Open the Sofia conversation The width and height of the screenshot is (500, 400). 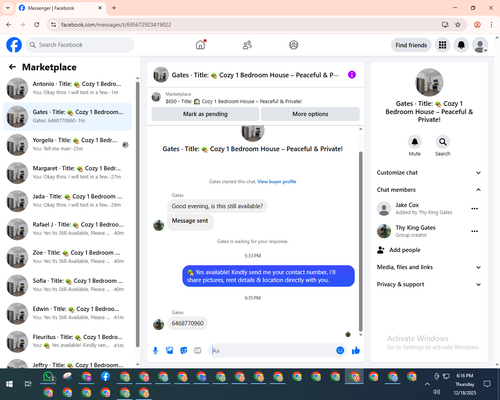68,285
